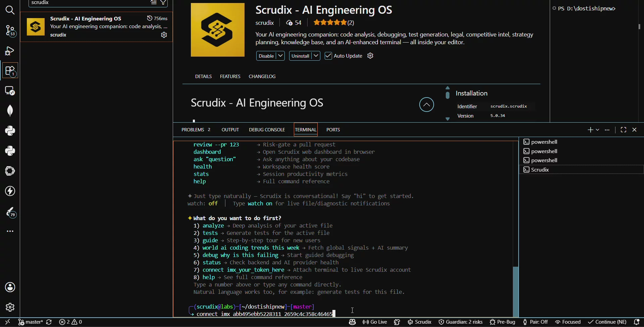
Task: Open Copilot status icon in status bar
Action: (352, 322)
